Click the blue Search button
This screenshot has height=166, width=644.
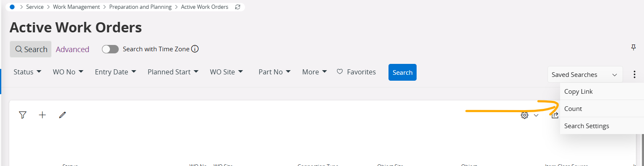tap(402, 72)
